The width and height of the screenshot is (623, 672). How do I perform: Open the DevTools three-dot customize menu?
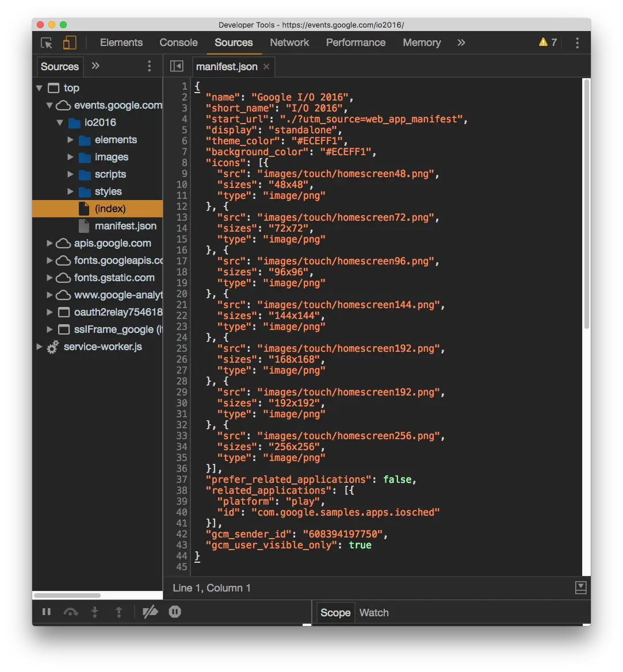(x=577, y=43)
